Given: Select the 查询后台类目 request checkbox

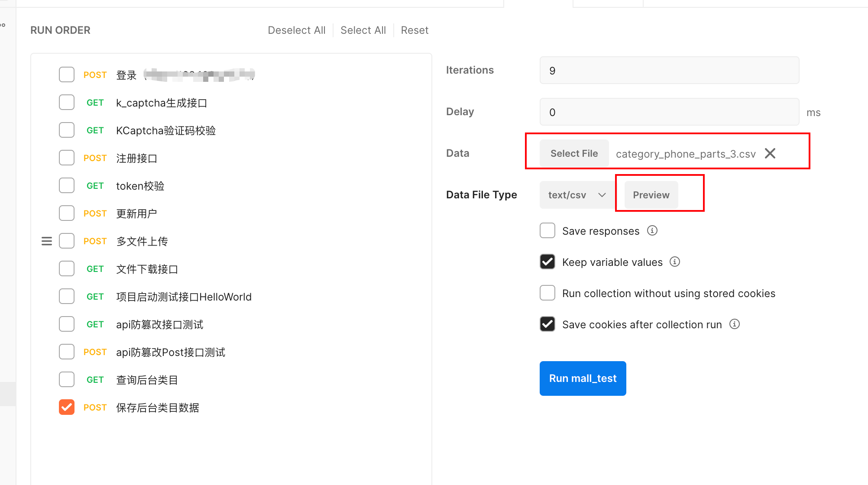Looking at the screenshot, I should (67, 379).
